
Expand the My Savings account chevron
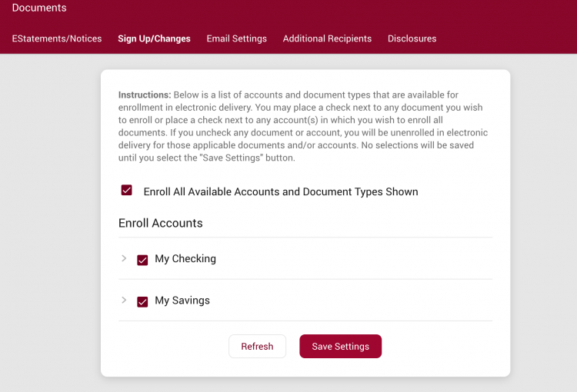(124, 300)
